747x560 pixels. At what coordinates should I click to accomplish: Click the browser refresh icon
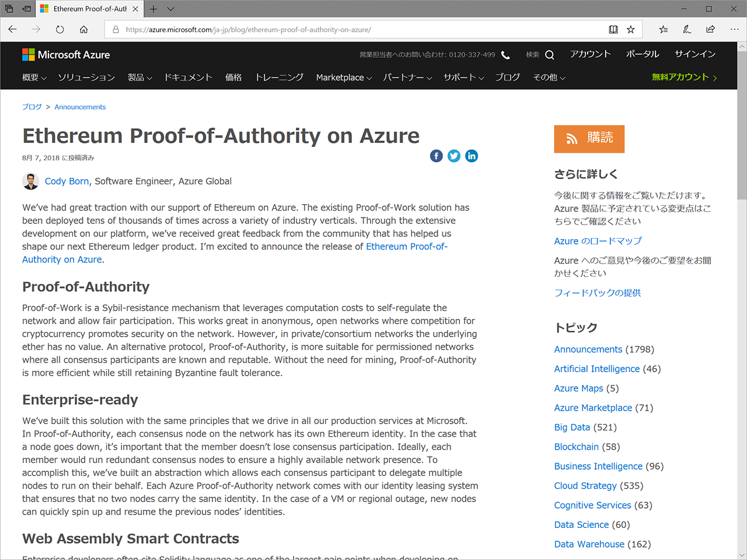[x=60, y=29]
